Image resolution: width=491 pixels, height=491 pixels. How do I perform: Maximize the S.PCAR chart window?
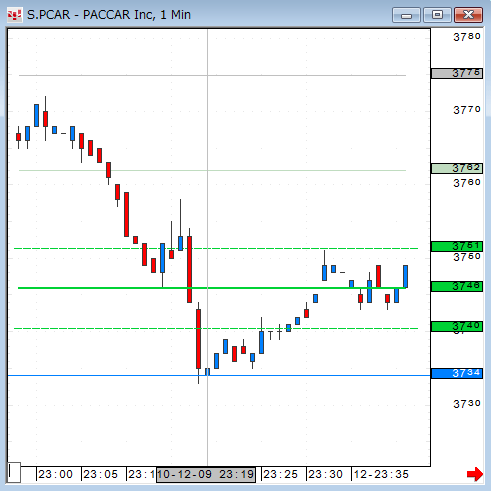click(x=437, y=15)
